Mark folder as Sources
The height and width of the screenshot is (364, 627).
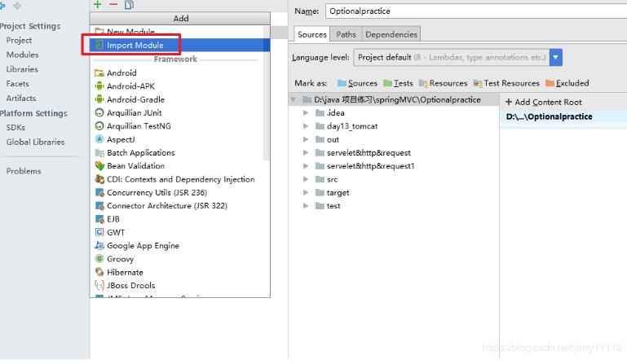(x=357, y=83)
